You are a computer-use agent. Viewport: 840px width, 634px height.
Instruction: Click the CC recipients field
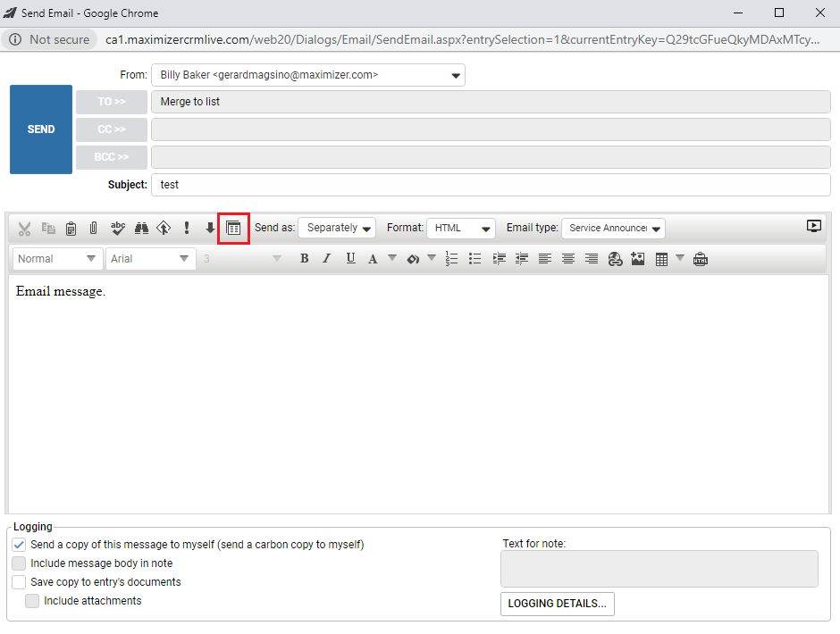pyautogui.click(x=491, y=129)
